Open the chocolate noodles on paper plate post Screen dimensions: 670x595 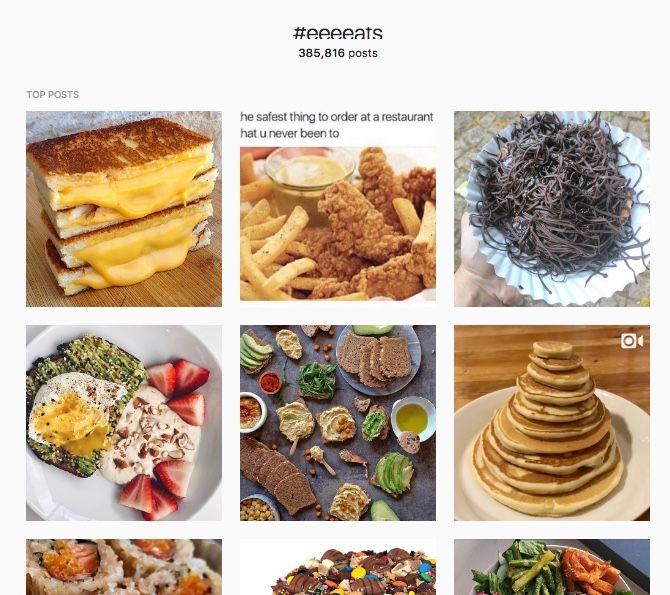552,209
